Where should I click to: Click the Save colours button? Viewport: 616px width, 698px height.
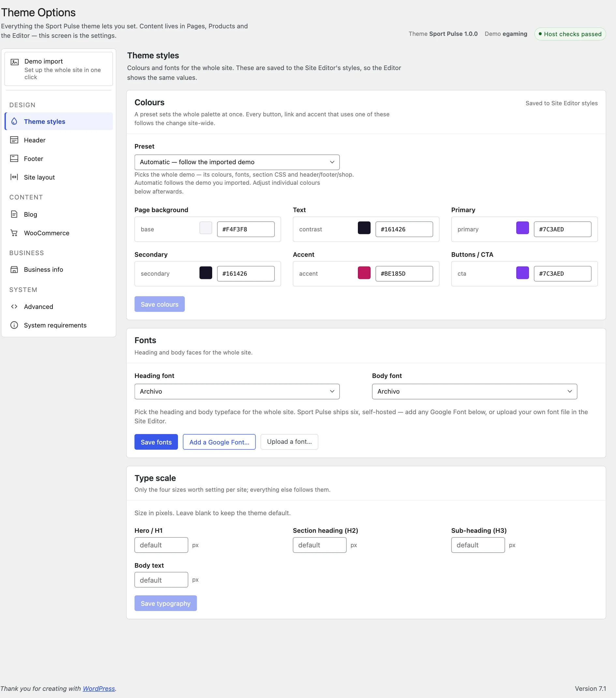(x=159, y=304)
